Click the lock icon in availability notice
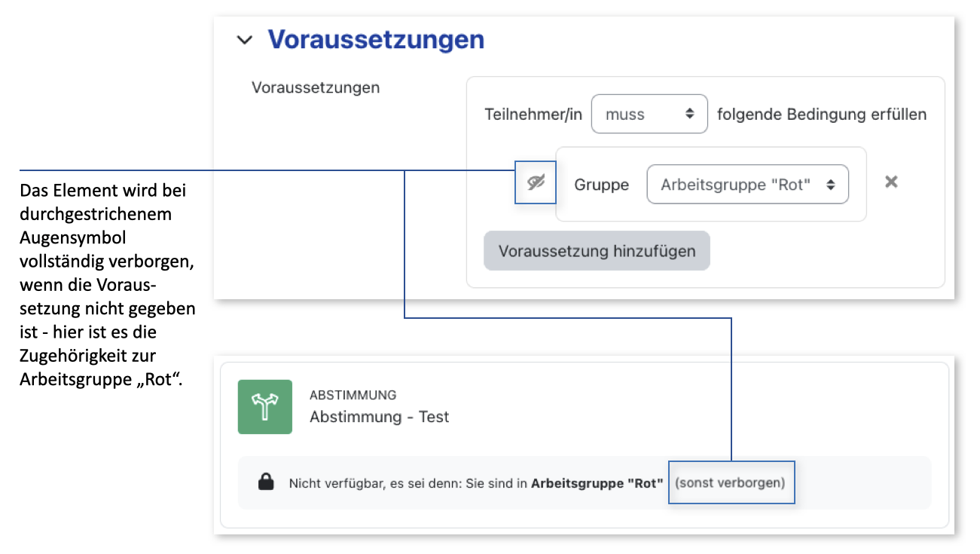 (x=265, y=482)
